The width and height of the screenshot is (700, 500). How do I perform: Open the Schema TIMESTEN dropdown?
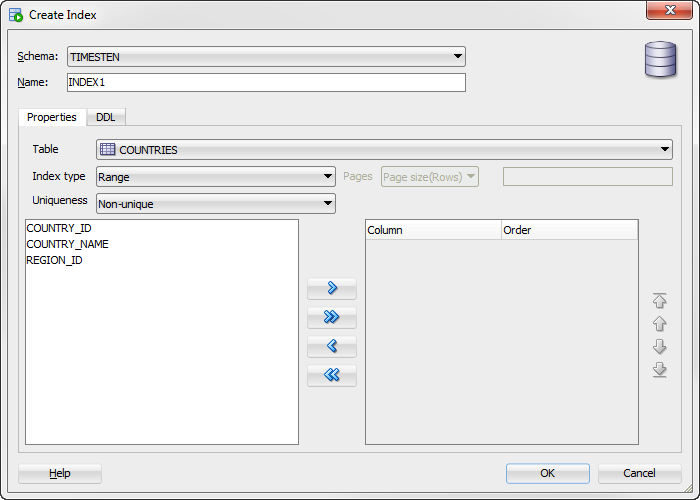coord(266,57)
